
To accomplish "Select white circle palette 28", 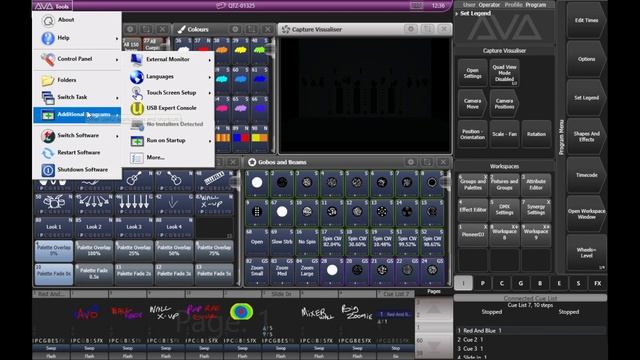I will [x=332, y=271].
